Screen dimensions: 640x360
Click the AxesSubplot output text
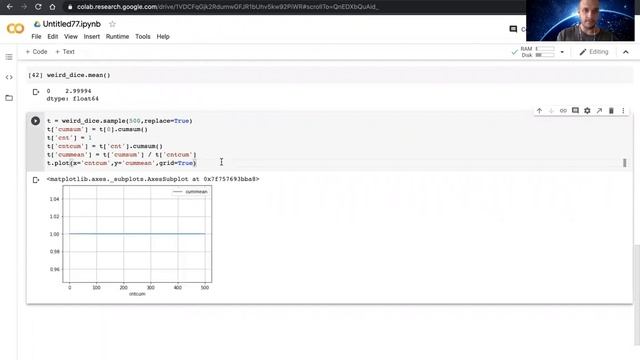[x=153, y=179]
